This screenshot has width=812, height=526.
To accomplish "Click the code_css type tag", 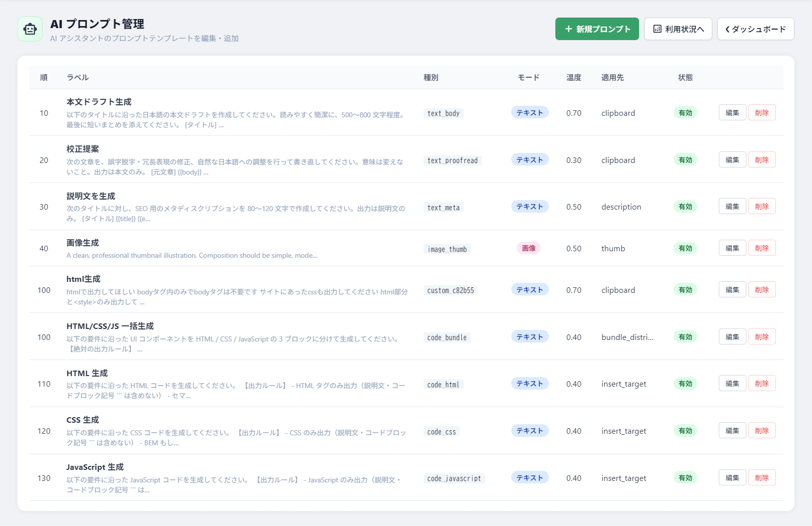I will coord(442,432).
